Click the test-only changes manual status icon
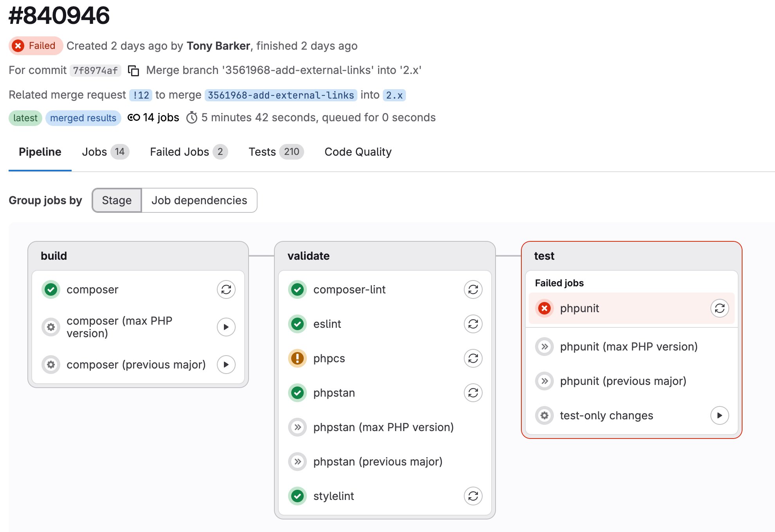 pos(544,415)
